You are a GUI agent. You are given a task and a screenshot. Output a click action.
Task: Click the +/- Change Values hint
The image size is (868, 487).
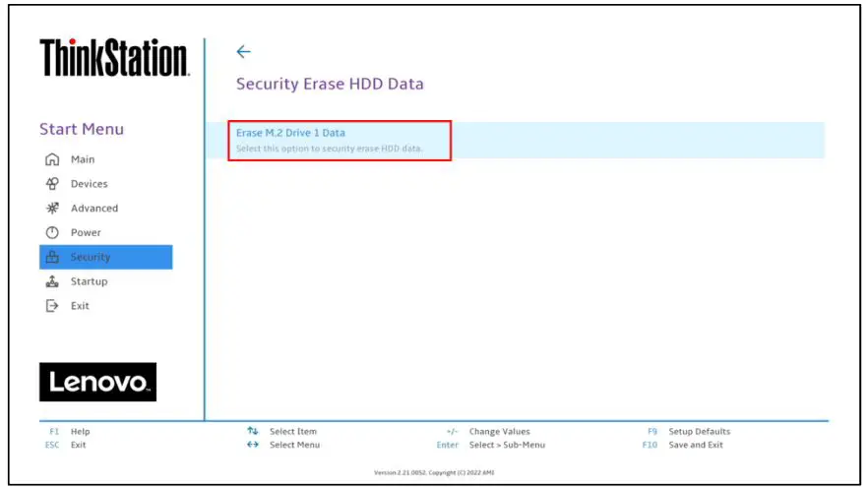click(488, 431)
